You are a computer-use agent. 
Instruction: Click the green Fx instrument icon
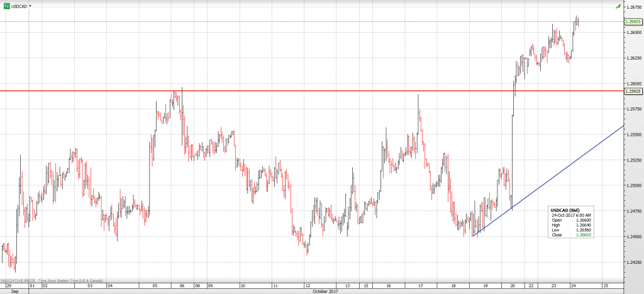6,5
